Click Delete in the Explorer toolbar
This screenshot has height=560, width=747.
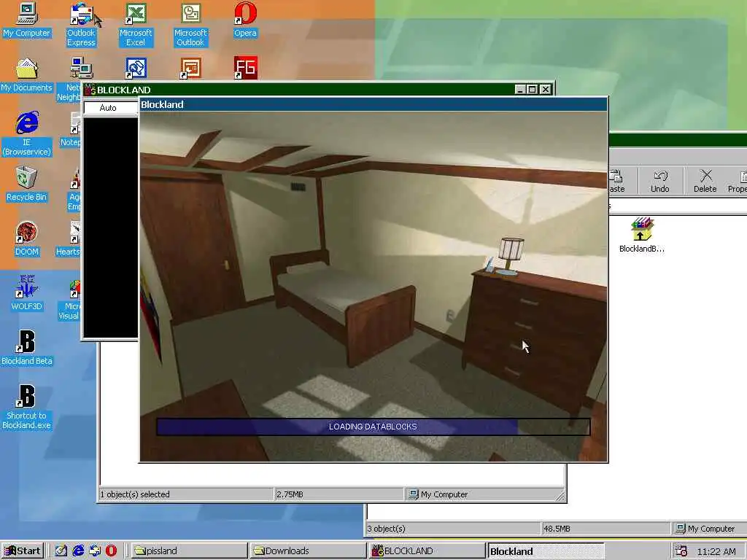coord(705,181)
